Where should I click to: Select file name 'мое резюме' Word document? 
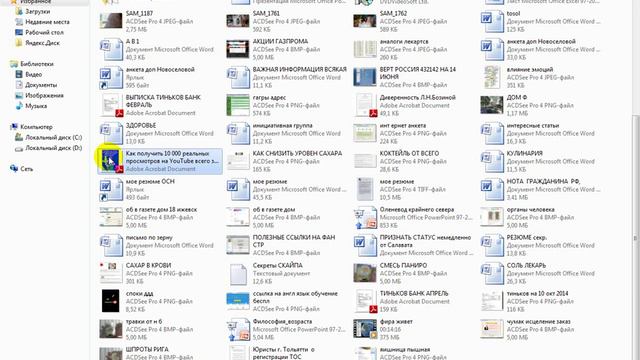(x=270, y=182)
